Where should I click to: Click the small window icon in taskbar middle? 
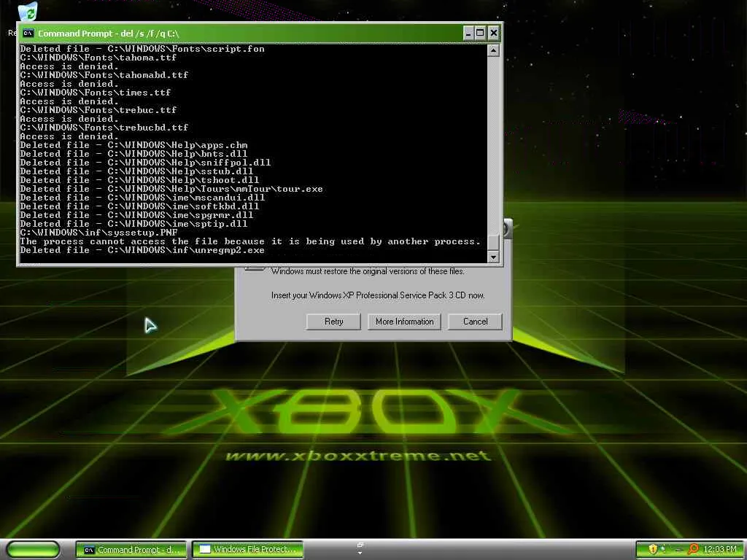[360, 547]
